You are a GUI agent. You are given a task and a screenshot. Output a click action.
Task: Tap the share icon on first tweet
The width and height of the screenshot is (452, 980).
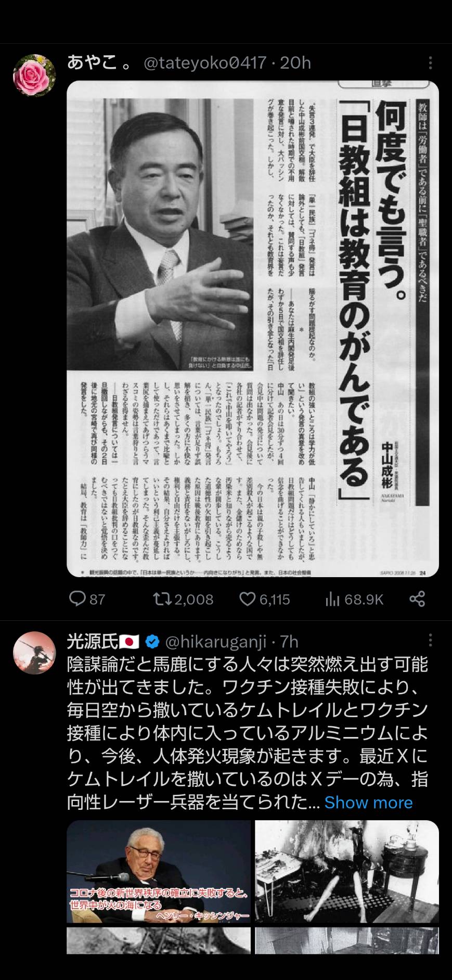[417, 599]
